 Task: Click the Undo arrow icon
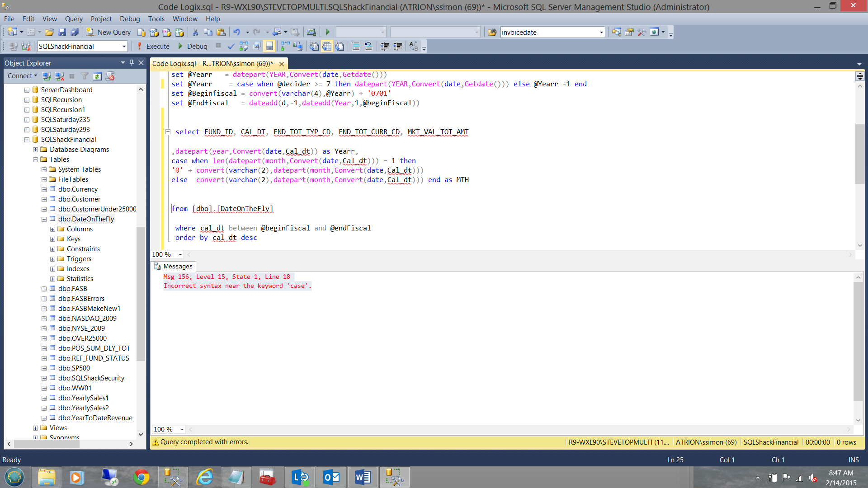(x=236, y=32)
